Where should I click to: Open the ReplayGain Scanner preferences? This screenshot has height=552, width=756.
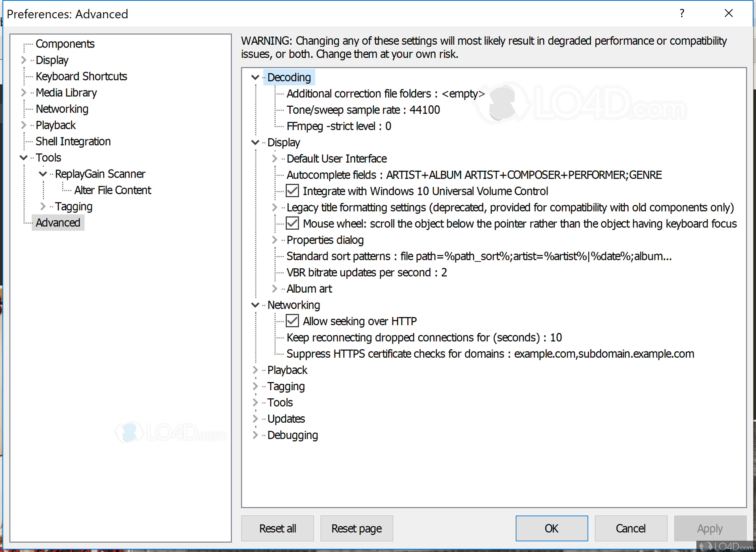point(100,174)
